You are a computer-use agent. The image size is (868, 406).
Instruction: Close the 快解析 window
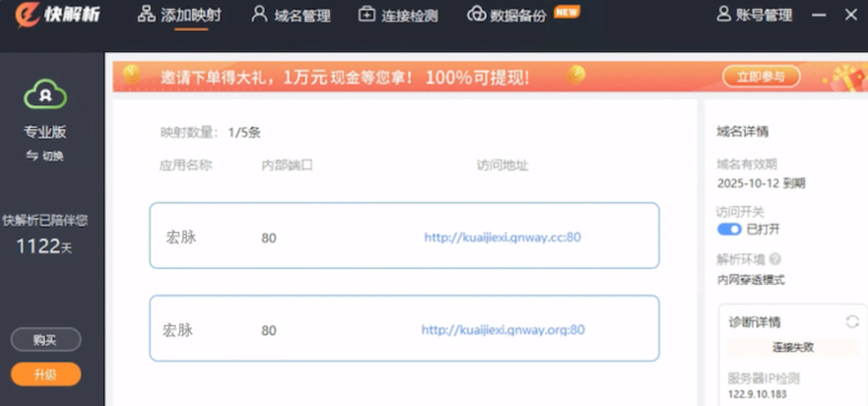click(x=851, y=14)
